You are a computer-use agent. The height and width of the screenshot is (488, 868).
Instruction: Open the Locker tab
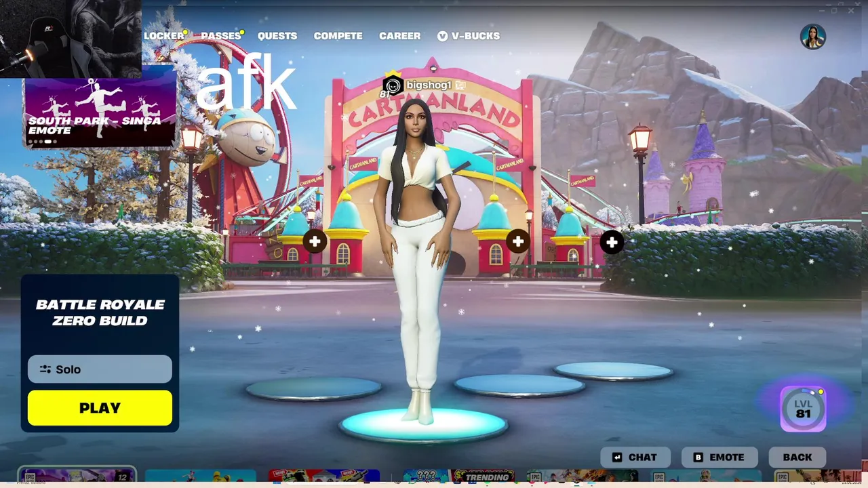coord(163,36)
